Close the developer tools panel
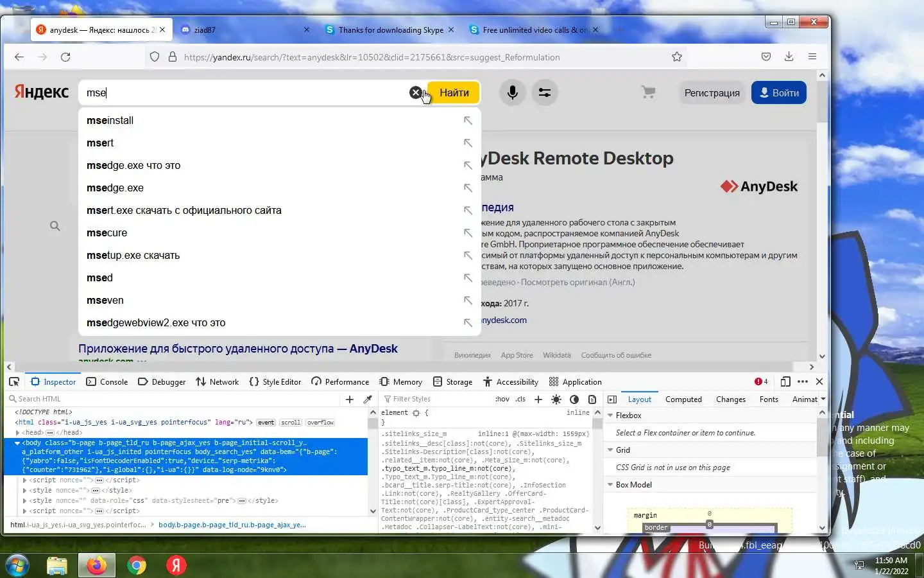 click(x=819, y=381)
